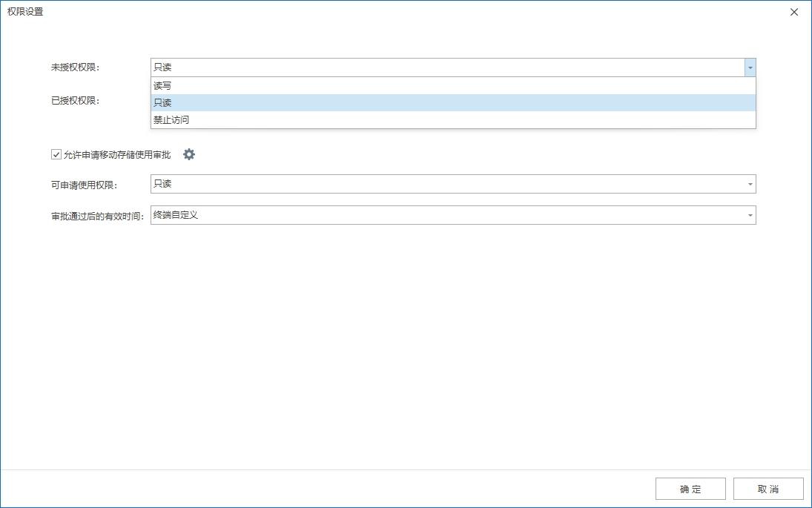Collapse the 未授权权限 dropdown using its arrow
This screenshot has height=508, width=812.
[x=750, y=67]
